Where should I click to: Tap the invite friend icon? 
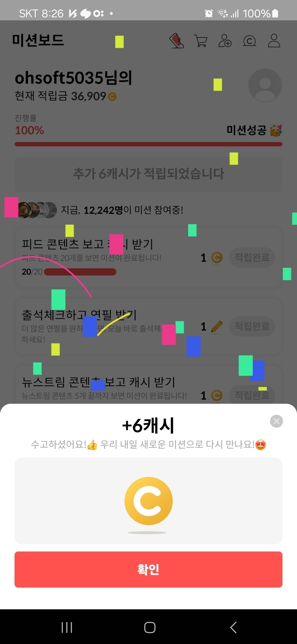coord(225,41)
